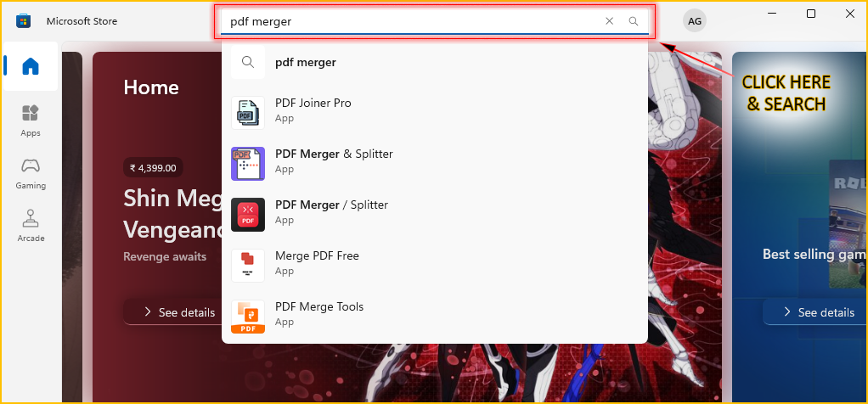Select the 'pdf merger' search suggestion

tap(306, 62)
